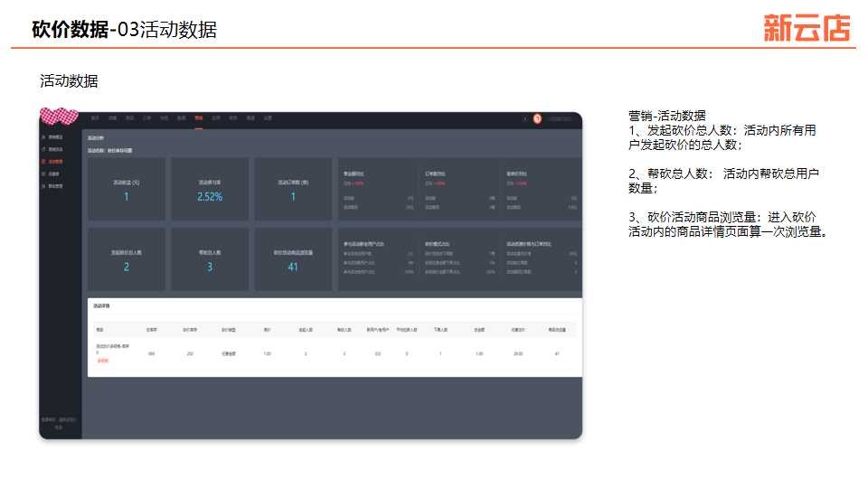
Task: Click the 活动分析 page heading
Action: point(95,137)
